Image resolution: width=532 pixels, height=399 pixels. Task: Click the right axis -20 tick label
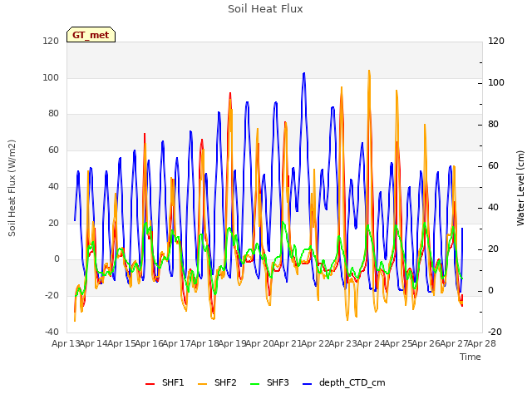coord(495,332)
